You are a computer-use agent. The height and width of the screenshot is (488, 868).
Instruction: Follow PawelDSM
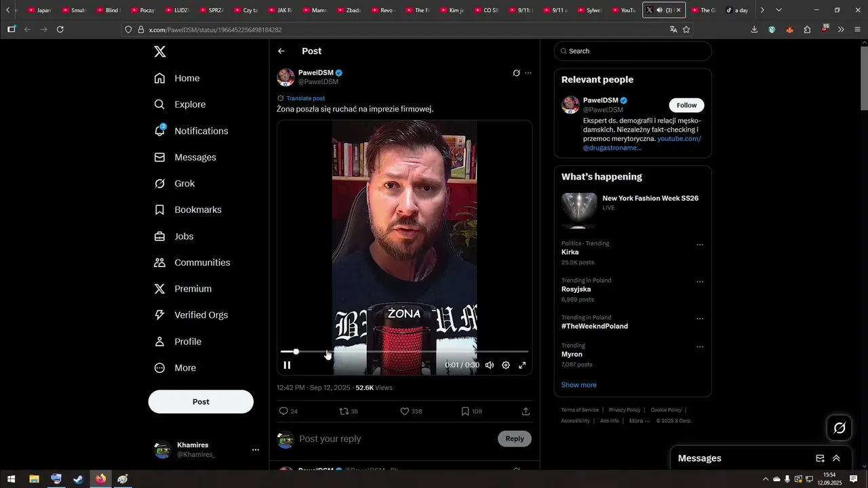coord(686,105)
